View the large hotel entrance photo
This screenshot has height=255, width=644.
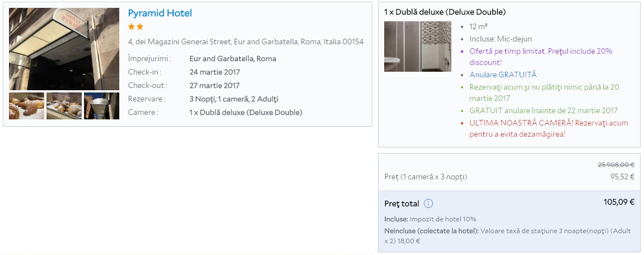coord(64,49)
